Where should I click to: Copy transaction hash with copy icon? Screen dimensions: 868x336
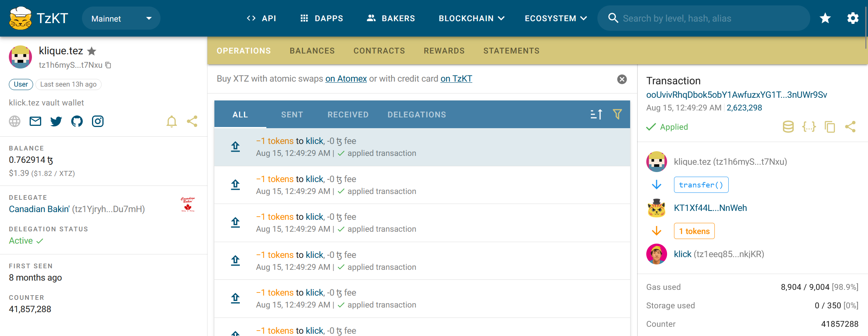coord(830,127)
